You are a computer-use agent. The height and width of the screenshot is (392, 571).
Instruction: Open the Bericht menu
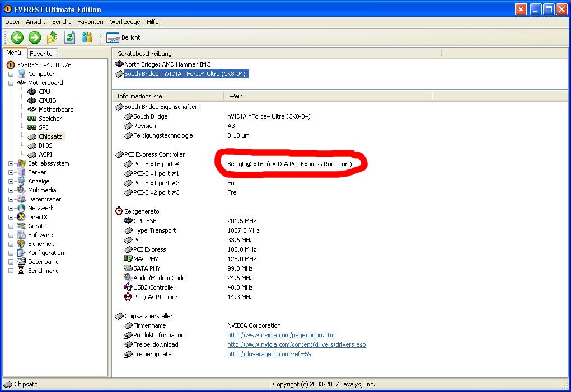[x=61, y=22]
